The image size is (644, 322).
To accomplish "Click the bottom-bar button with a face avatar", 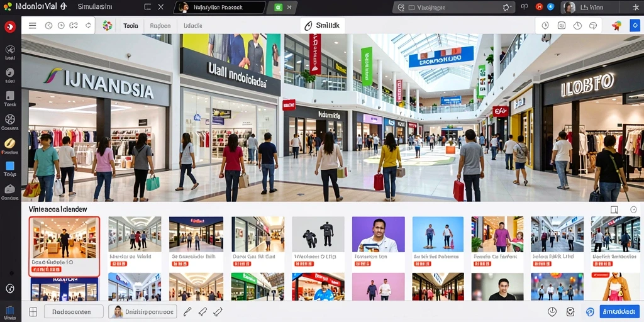I will 143,312.
